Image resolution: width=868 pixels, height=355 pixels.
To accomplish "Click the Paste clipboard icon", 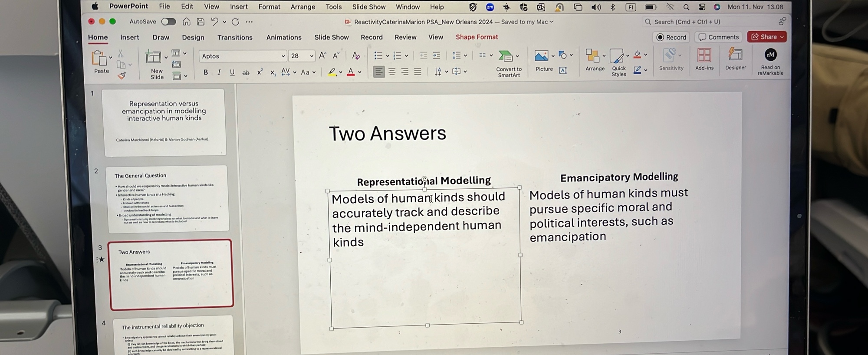I will click(99, 59).
